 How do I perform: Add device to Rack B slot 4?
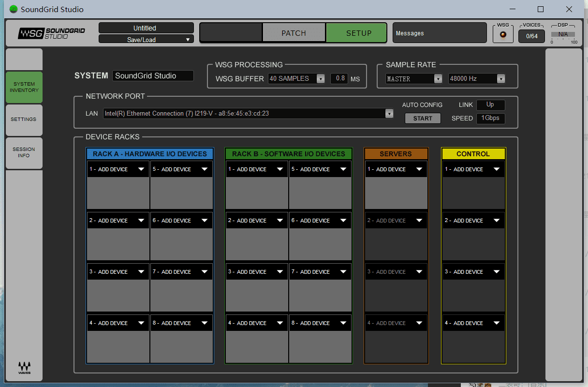click(x=257, y=323)
